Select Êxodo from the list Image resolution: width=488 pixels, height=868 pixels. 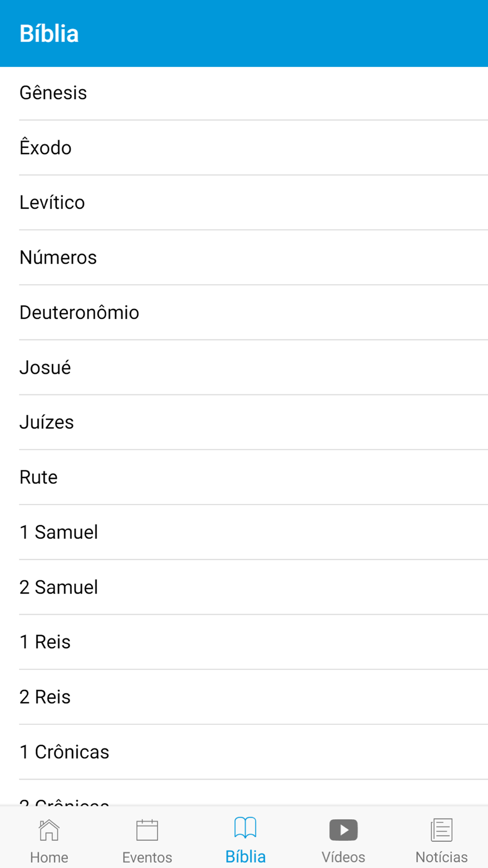244,147
